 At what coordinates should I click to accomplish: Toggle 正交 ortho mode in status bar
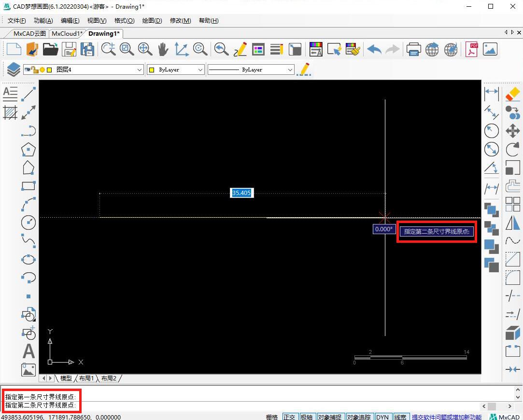pos(289,417)
